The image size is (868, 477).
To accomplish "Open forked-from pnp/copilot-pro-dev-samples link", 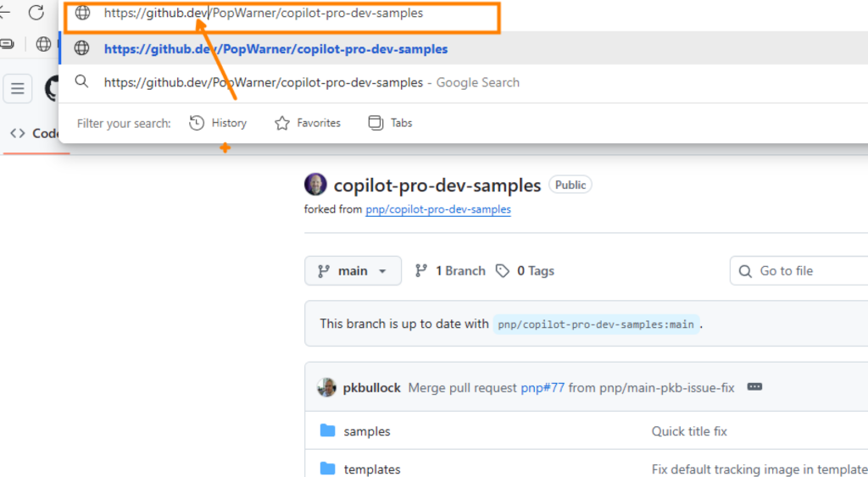I will [x=438, y=209].
